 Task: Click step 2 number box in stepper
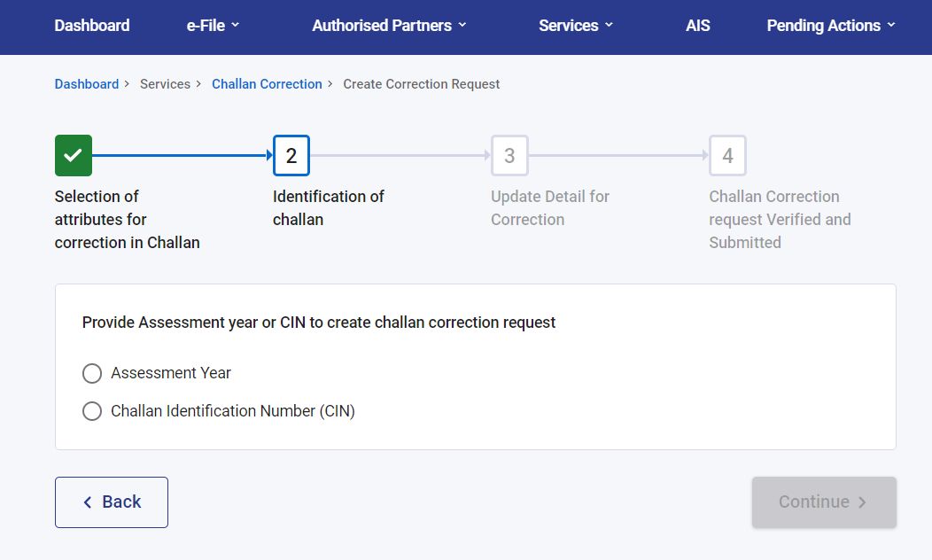pos(291,156)
